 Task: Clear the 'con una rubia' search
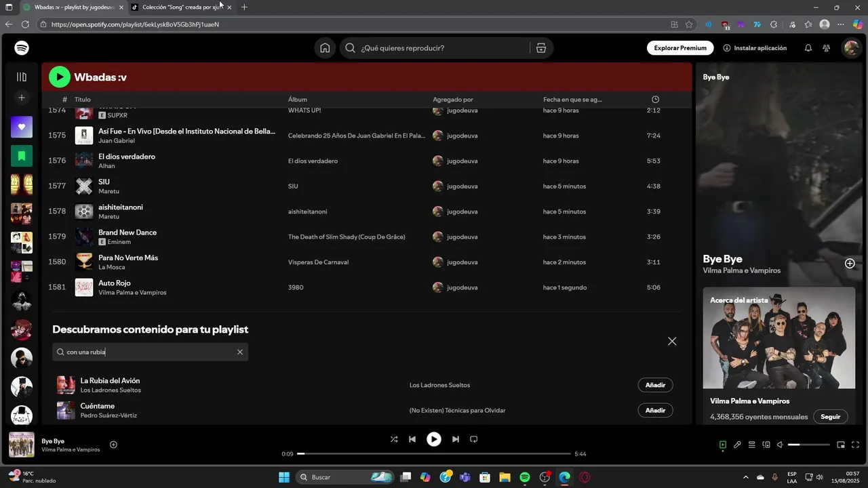[x=240, y=352]
